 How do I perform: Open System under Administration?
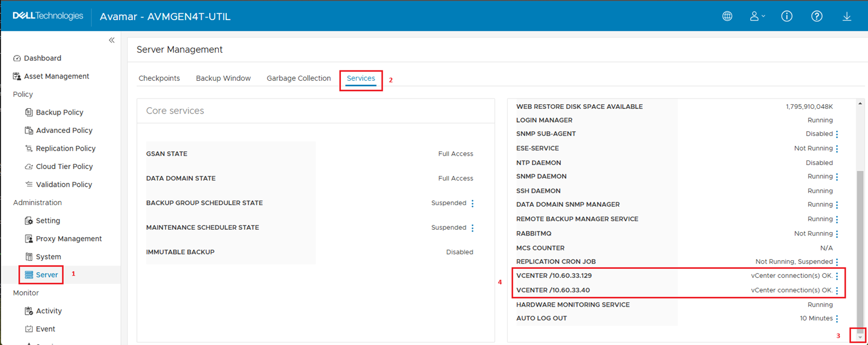48,257
